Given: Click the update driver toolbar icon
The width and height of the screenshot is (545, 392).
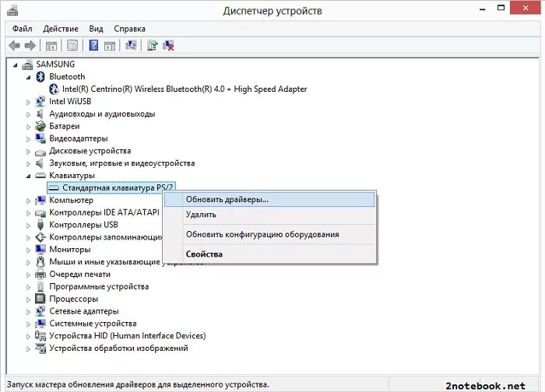Looking at the screenshot, I should click(x=153, y=45).
